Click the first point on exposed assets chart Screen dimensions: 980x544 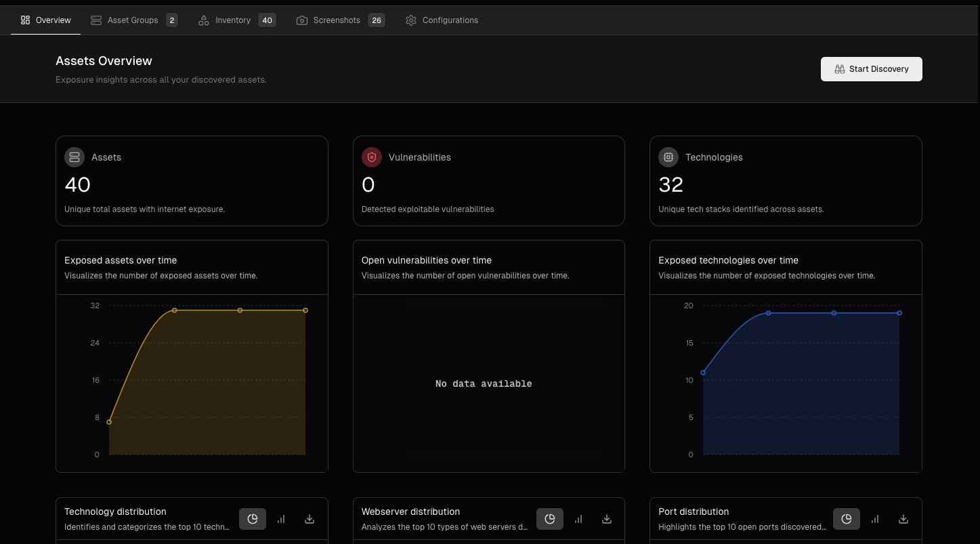point(109,422)
